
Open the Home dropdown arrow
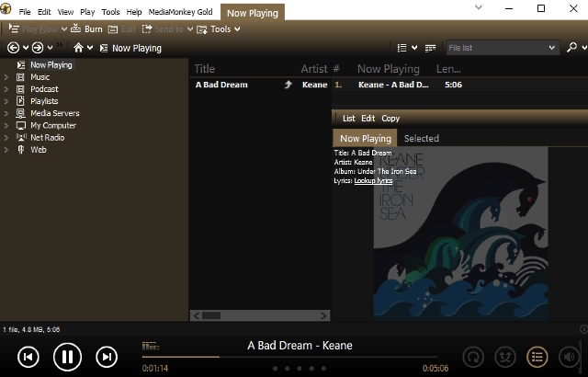(90, 48)
